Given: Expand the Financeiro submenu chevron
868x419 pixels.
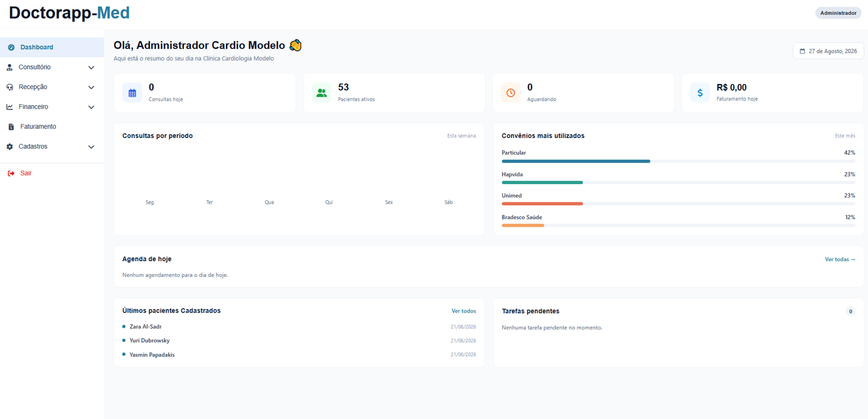Looking at the screenshot, I should point(91,107).
